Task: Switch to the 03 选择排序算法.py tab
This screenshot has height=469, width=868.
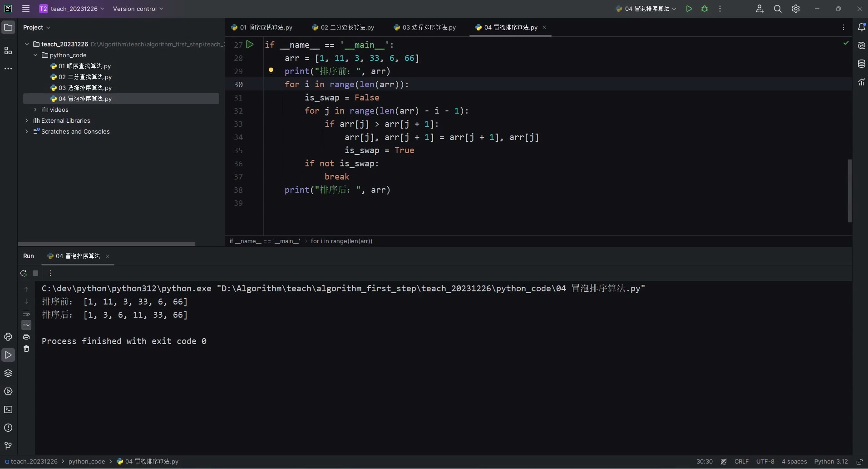Action: (x=424, y=27)
